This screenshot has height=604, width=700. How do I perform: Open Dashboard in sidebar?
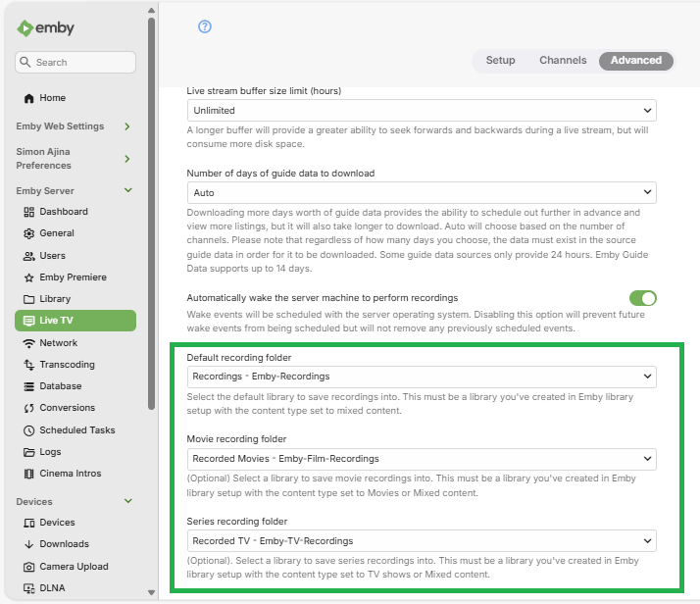(75, 212)
